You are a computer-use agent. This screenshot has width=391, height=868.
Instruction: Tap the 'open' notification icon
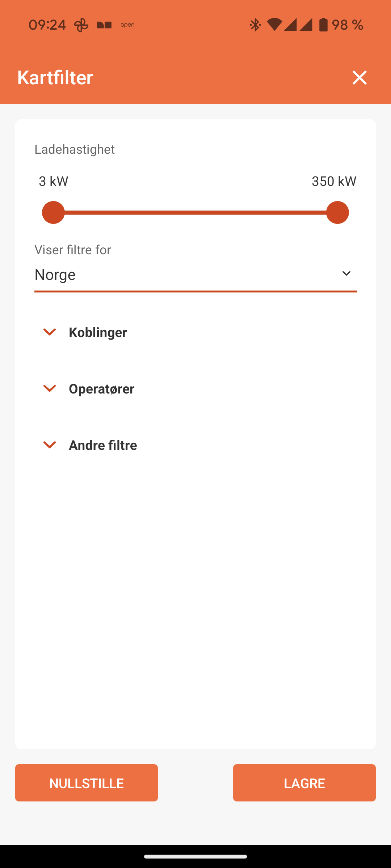127,25
